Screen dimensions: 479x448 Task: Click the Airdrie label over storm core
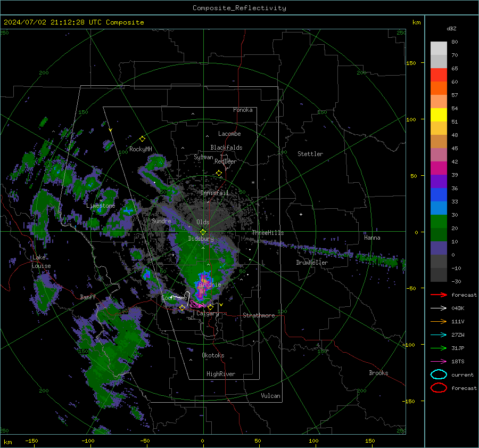click(210, 284)
